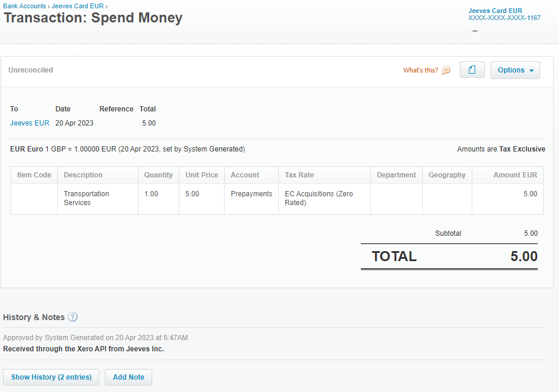This screenshot has width=559, height=392.
Task: Select the Transportation Services description cell
Action: point(86,198)
